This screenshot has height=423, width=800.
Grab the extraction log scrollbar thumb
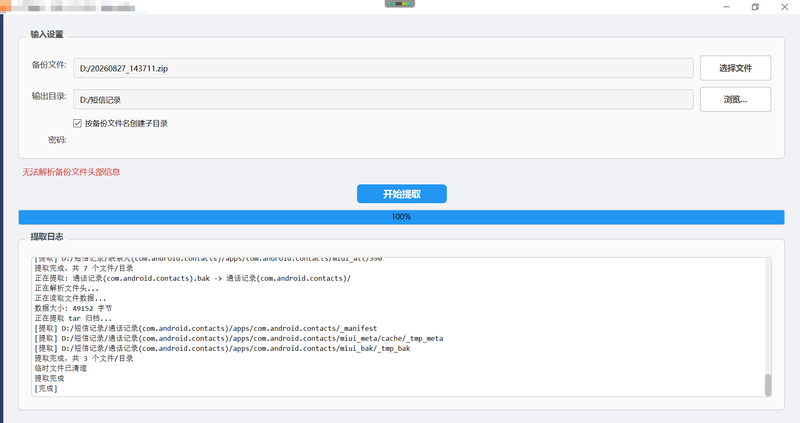pos(768,385)
